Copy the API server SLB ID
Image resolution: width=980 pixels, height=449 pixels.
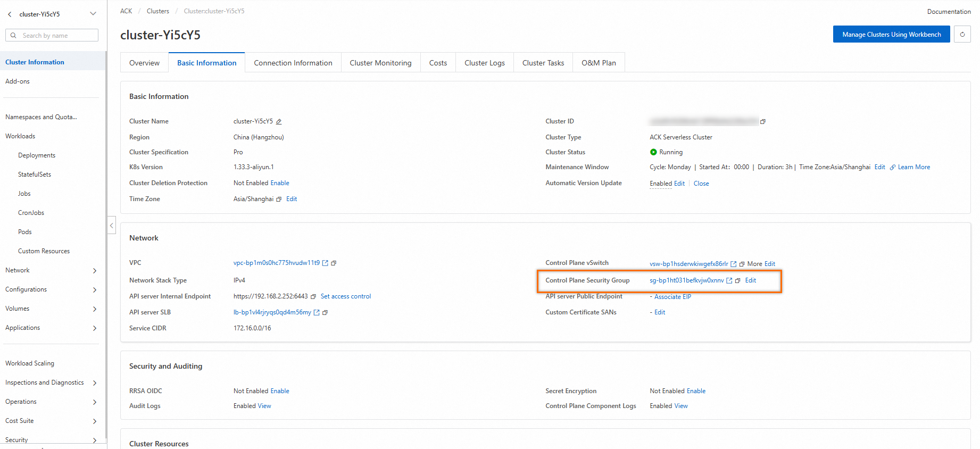click(x=325, y=313)
